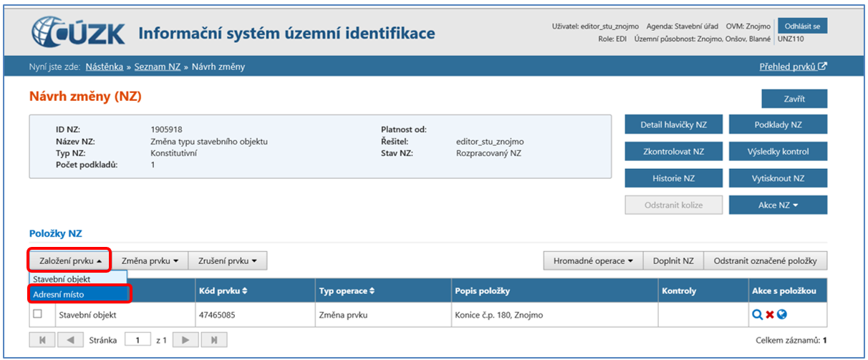The image size is (868, 360).
Task: Expand the Změna prvku dropdown
Action: pyautogui.click(x=150, y=261)
